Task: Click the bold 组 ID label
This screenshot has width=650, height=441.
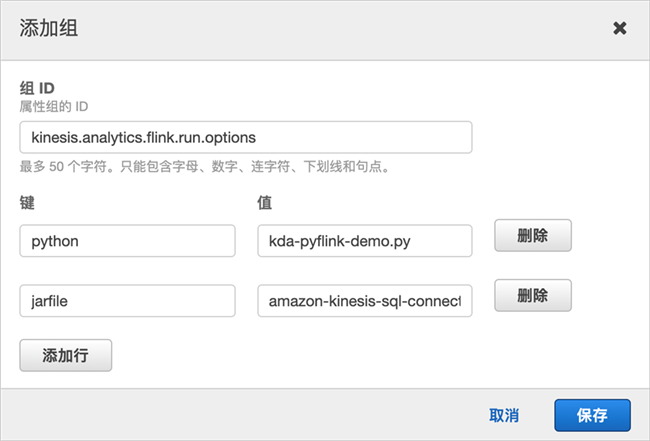Action: 37,88
